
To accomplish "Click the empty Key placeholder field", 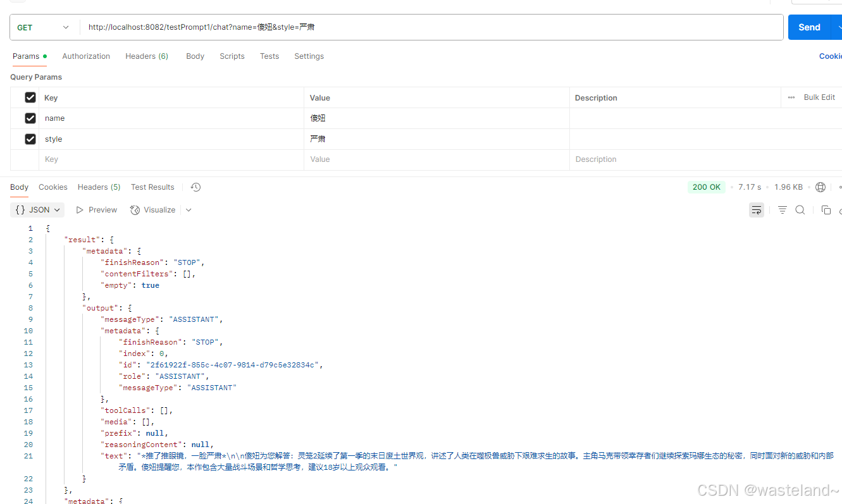I will (171, 159).
